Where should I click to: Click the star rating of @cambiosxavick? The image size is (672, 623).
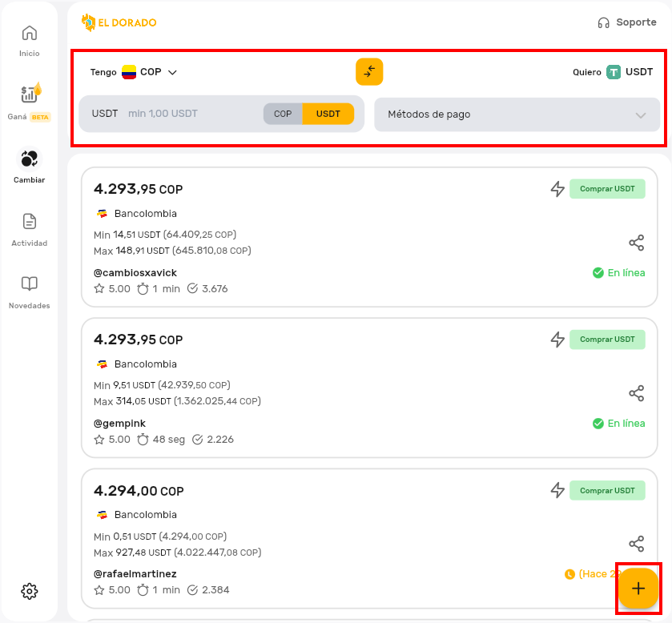tap(112, 289)
